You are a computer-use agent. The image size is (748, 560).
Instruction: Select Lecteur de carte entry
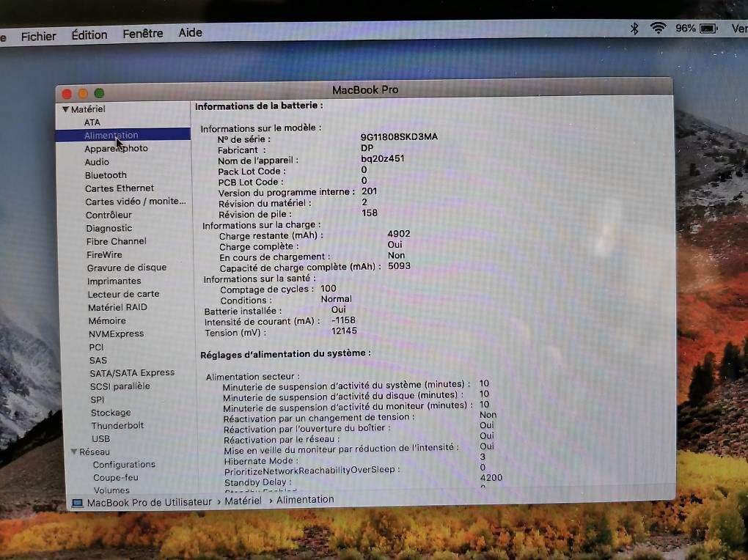tap(123, 294)
